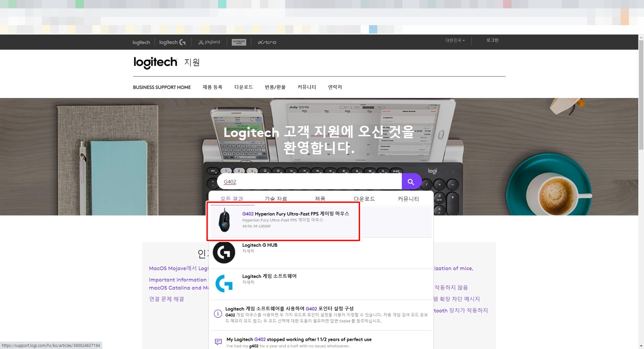
Task: Open the 확장 차단 메시지 link
Action: 457,299
